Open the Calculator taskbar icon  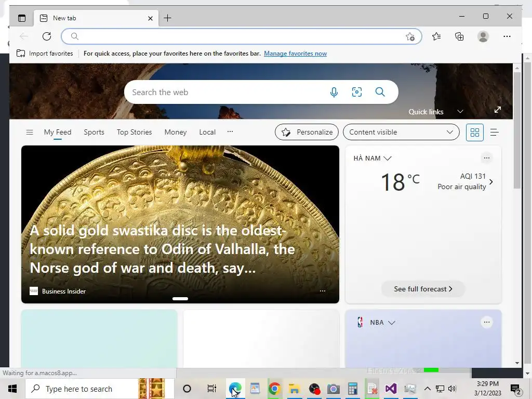click(x=353, y=389)
